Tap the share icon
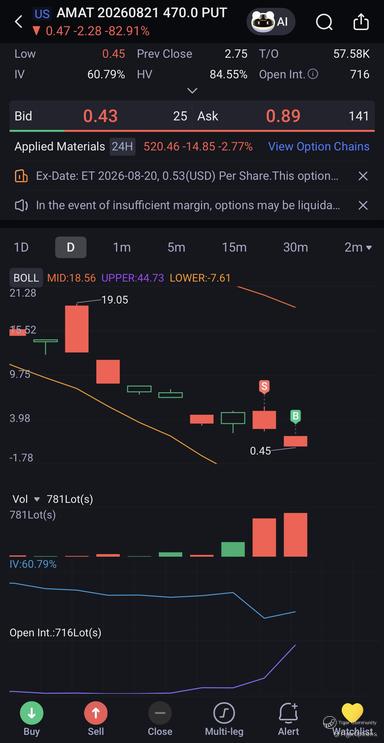The image size is (384, 743). pyautogui.click(x=361, y=21)
